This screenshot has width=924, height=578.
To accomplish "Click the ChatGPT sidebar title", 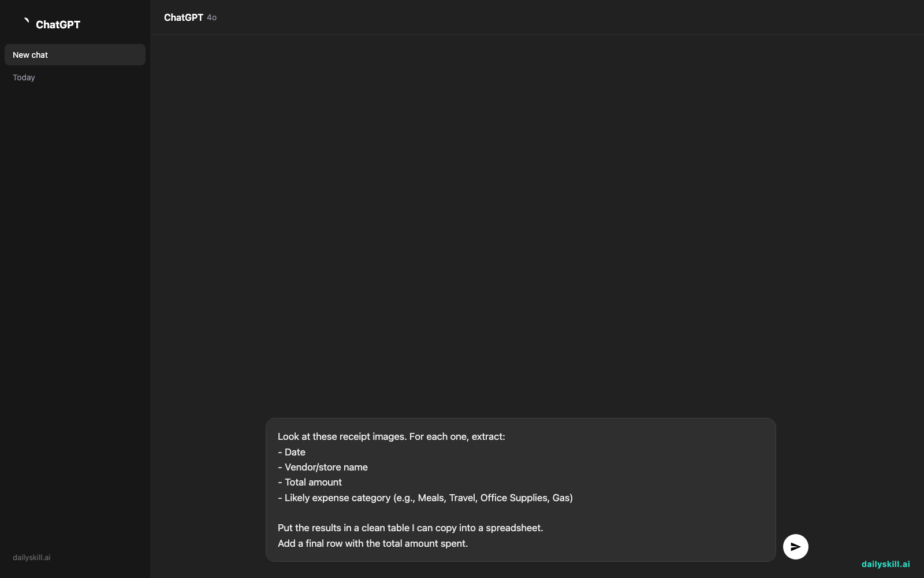I will pyautogui.click(x=58, y=24).
